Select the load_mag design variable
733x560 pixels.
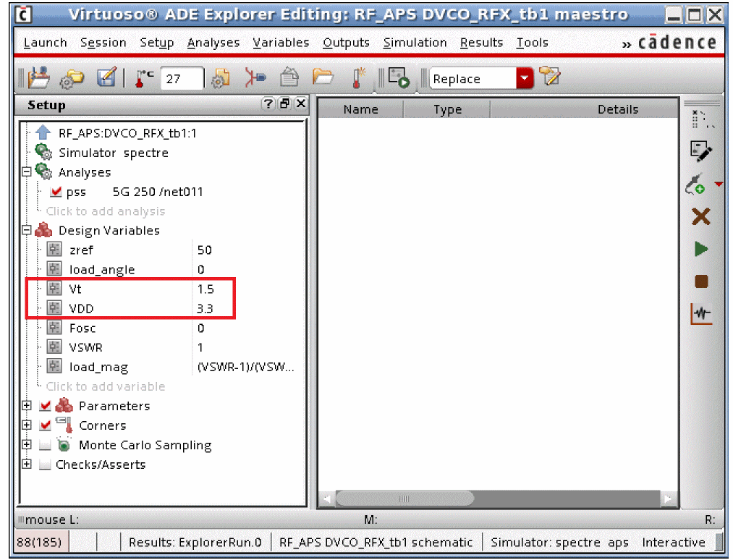tap(98, 368)
